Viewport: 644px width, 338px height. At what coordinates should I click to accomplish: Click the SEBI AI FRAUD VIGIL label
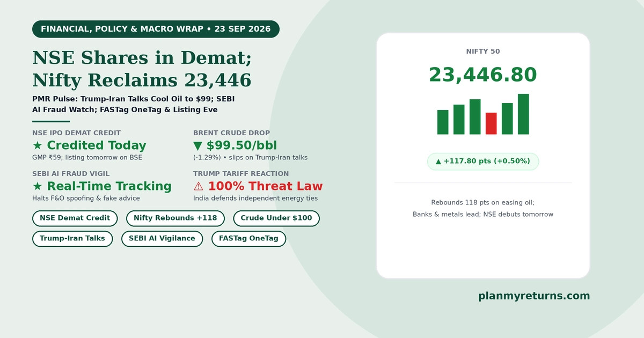tap(71, 174)
